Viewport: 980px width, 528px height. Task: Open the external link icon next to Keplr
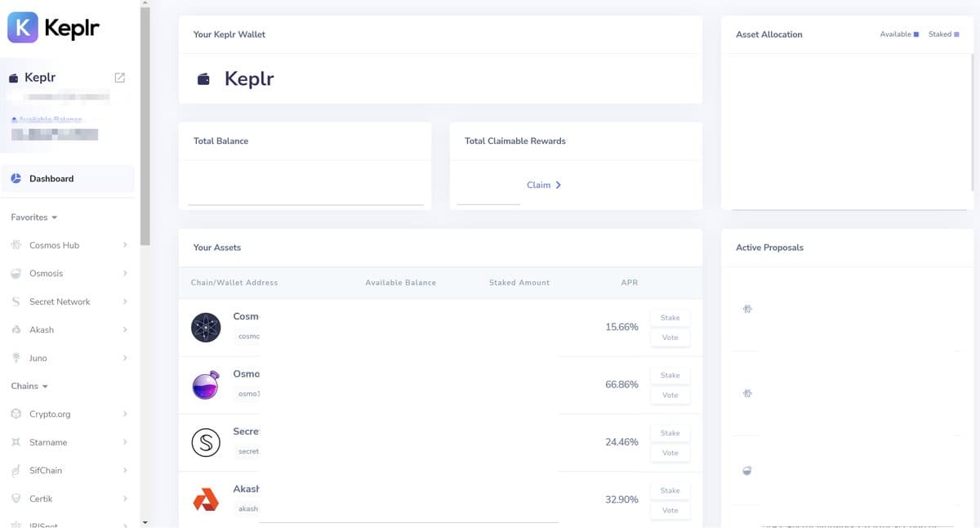click(x=119, y=77)
